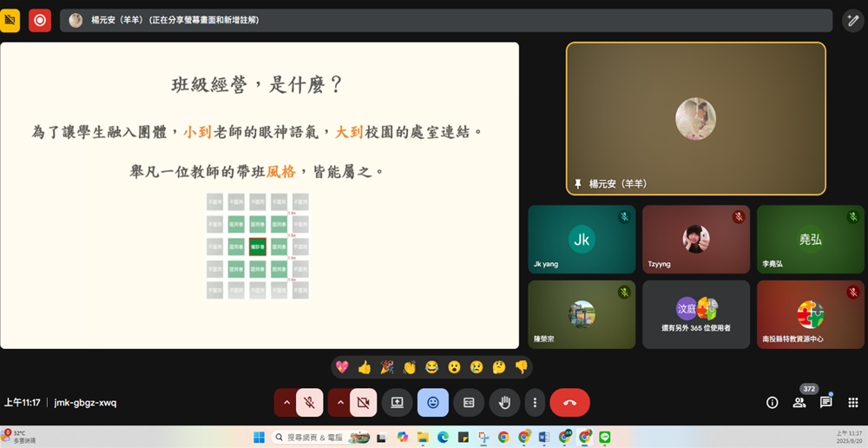Show the participants list (372)
868x448 pixels.
coord(799,403)
